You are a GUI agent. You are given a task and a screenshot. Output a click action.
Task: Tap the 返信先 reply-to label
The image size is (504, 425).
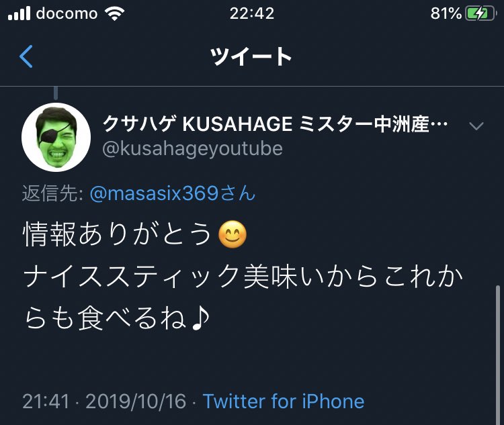tap(53, 193)
